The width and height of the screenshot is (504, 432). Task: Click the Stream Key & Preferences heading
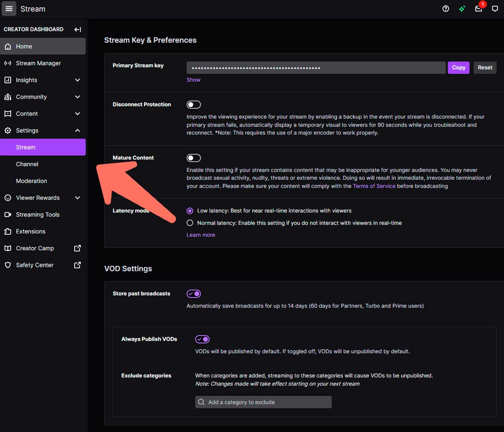151,40
